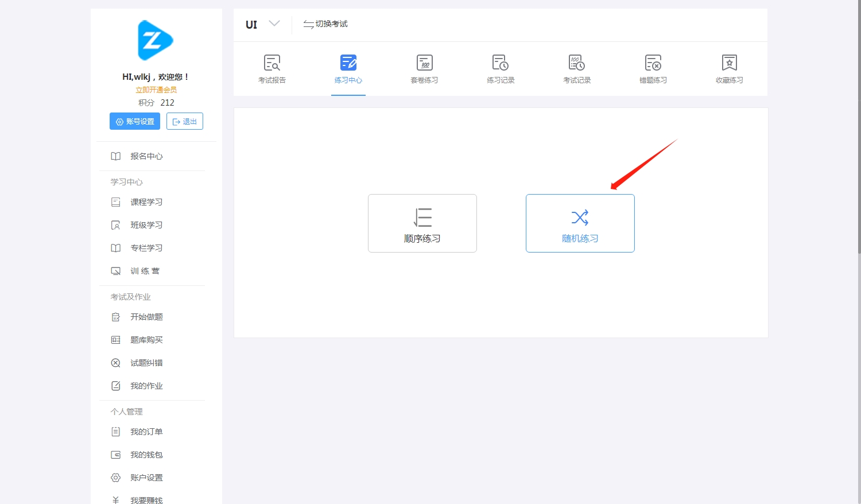Expand the UI exam dropdown chevron

[274, 24]
